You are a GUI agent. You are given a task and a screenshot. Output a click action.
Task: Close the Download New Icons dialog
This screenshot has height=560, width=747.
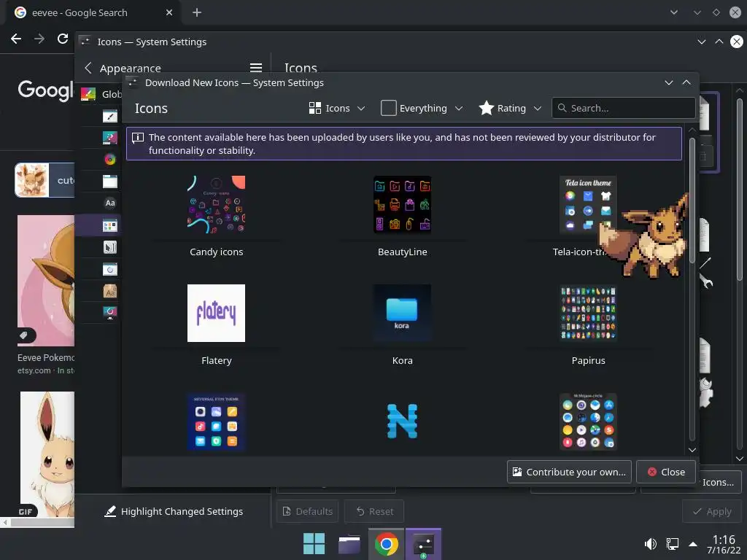coord(666,472)
